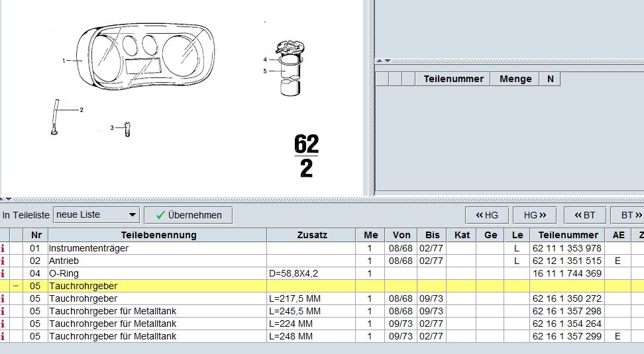The image size is (644, 354).
Task: Click info icon of Tauchrohrgeber L=248 MM row
Action: coord(3,336)
